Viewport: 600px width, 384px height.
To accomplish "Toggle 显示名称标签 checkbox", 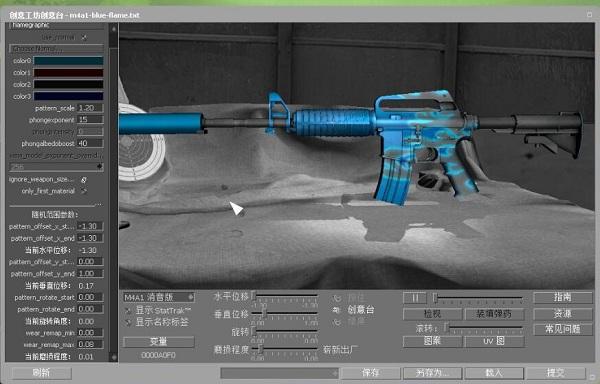I will [128, 322].
